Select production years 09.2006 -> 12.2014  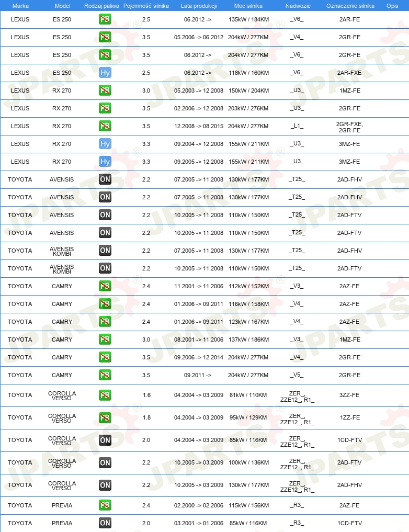[x=199, y=357]
